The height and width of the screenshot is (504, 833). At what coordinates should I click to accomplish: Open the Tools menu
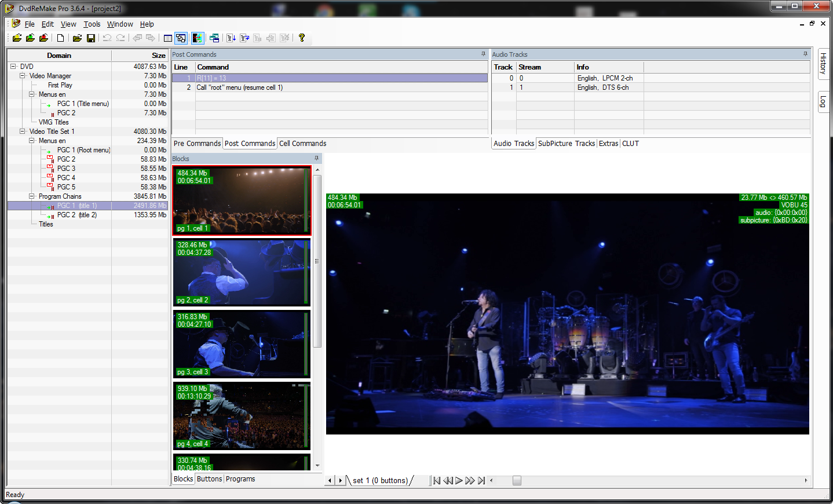pos(92,24)
